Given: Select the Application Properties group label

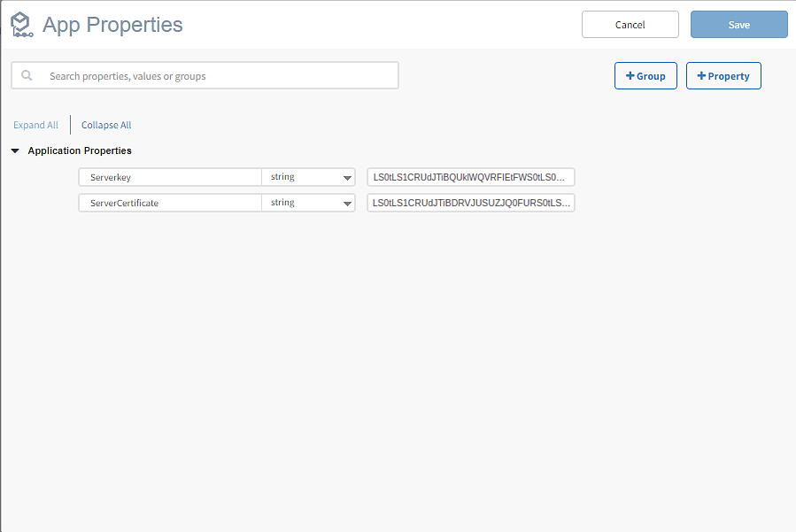Looking at the screenshot, I should pyautogui.click(x=80, y=151).
